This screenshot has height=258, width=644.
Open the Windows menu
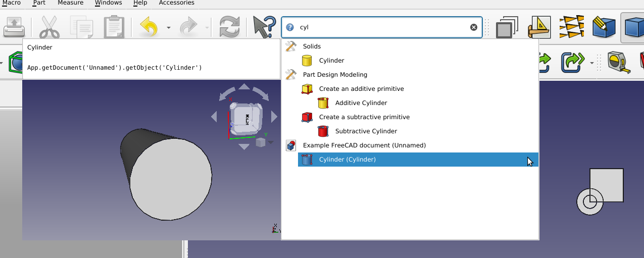click(x=109, y=3)
